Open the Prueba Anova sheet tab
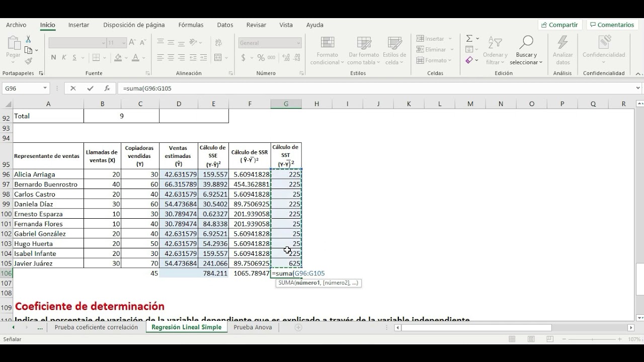Image resolution: width=644 pixels, height=362 pixels. coord(253,327)
